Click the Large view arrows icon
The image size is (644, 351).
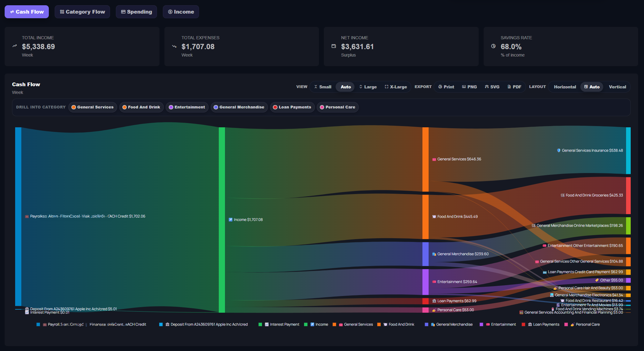pyautogui.click(x=361, y=87)
